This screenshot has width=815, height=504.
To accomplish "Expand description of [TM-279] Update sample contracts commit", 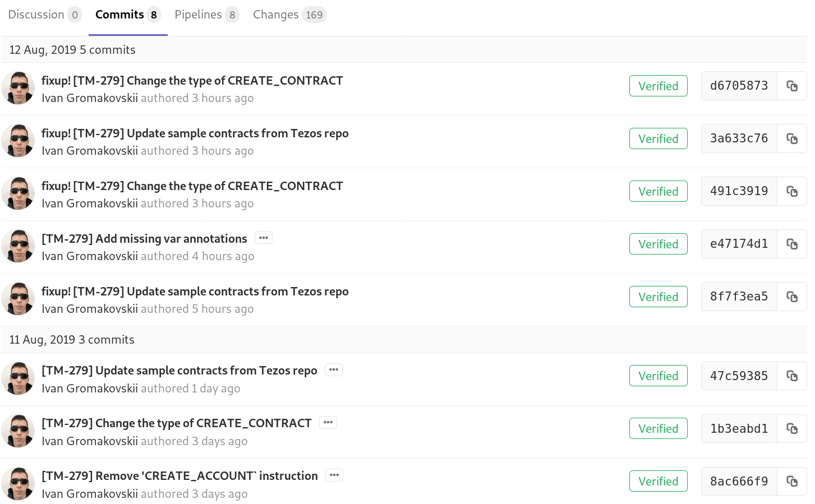I will (334, 369).
